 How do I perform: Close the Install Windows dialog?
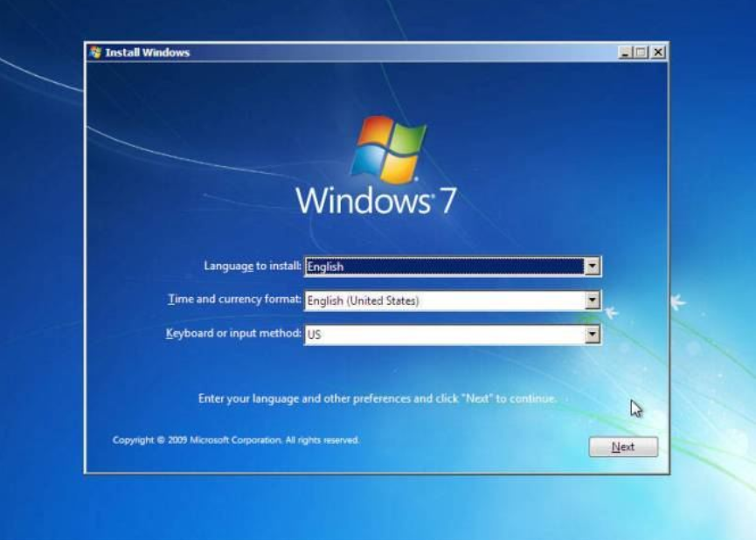click(x=657, y=52)
